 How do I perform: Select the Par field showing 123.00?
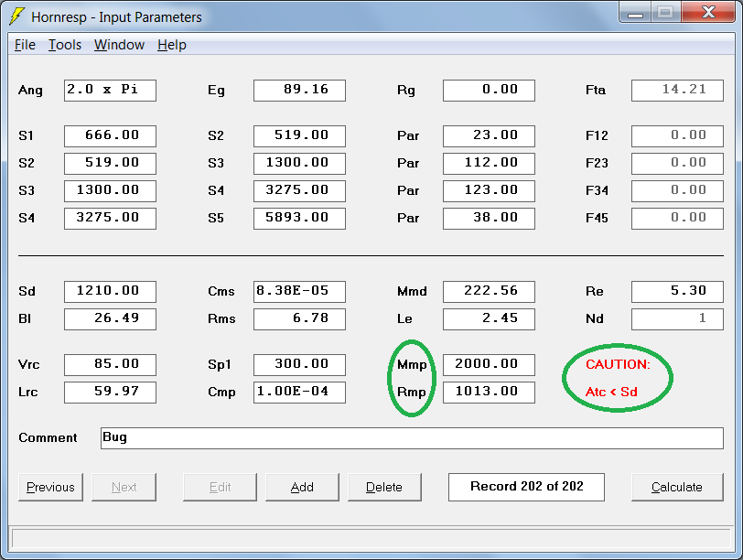tap(489, 191)
